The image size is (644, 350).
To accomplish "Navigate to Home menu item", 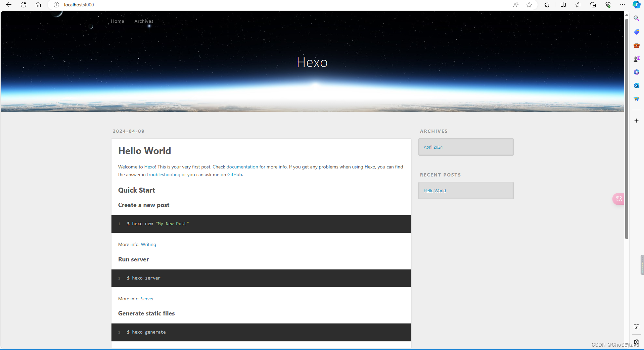I will (x=118, y=21).
